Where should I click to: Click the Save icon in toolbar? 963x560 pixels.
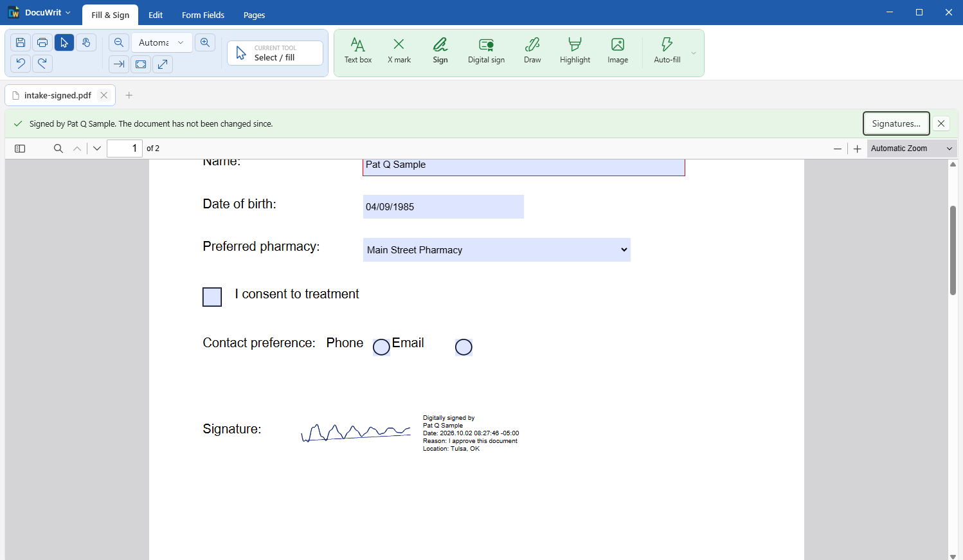(x=21, y=42)
